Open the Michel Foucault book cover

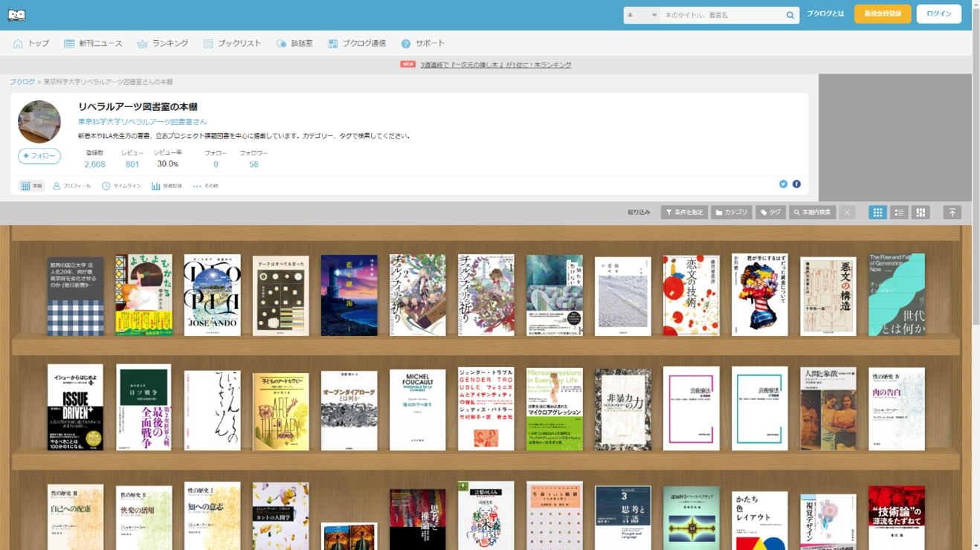click(417, 410)
